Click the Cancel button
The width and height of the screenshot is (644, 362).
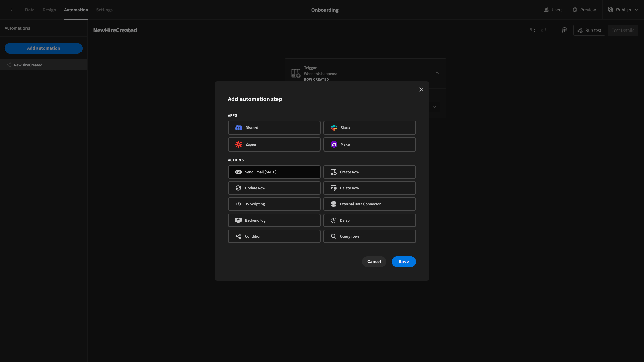point(374,262)
